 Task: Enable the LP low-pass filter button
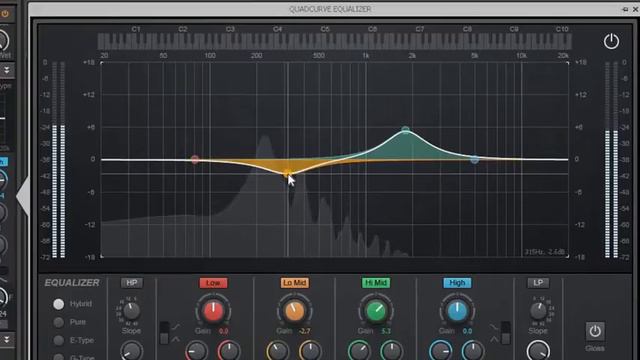538,282
